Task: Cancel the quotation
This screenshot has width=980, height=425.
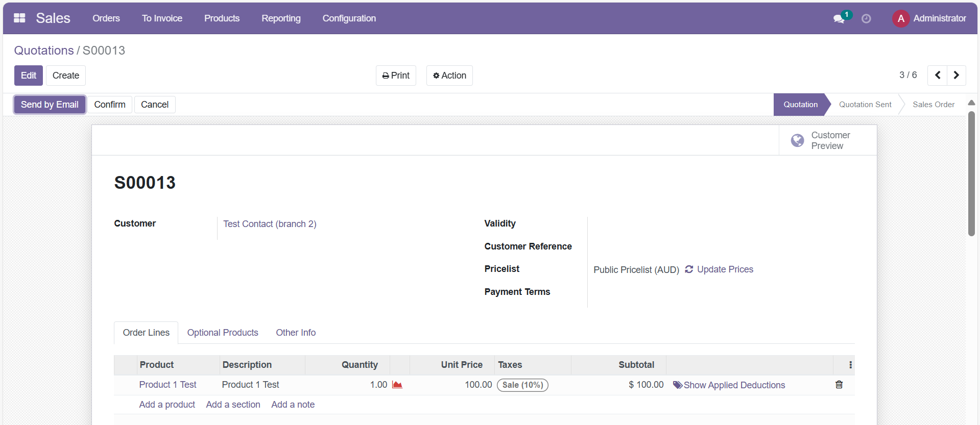Action: pos(155,105)
